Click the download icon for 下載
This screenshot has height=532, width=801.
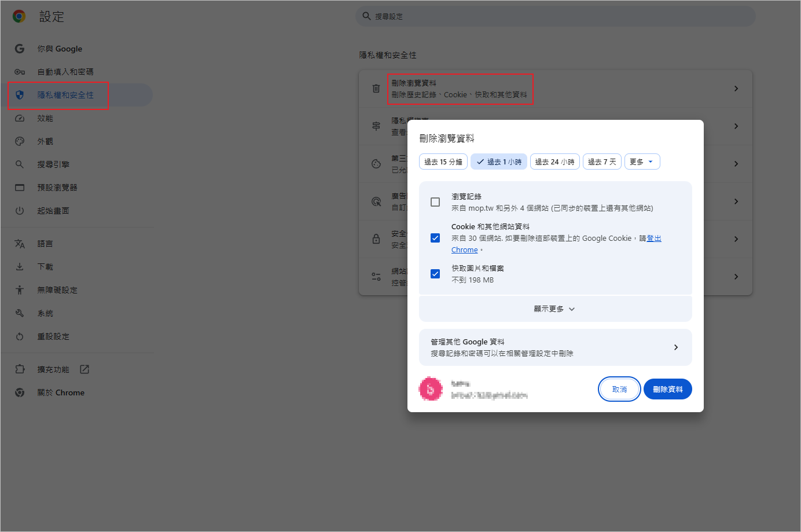(20, 267)
